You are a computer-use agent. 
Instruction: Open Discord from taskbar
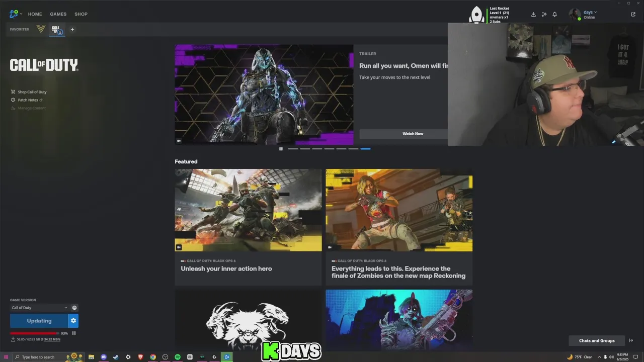click(104, 357)
